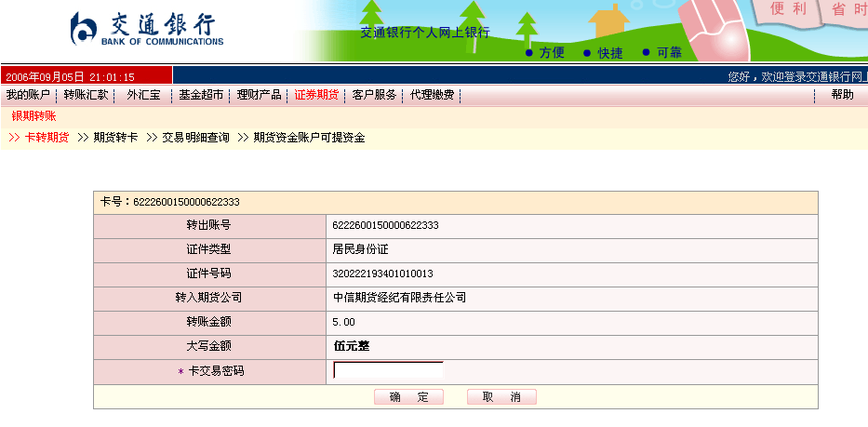Screen dimensions: 868x427
Task: Click the 居民身份证 value
Action: (360, 249)
